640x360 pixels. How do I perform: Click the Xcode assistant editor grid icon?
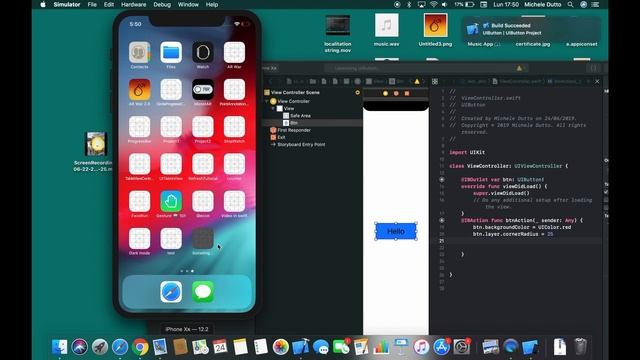tap(435, 82)
